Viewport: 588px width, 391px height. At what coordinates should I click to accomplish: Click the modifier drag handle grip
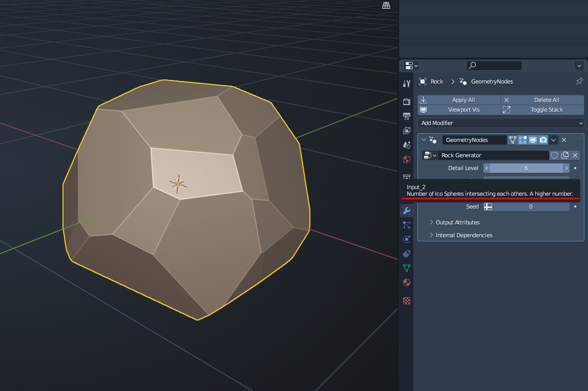578,139
